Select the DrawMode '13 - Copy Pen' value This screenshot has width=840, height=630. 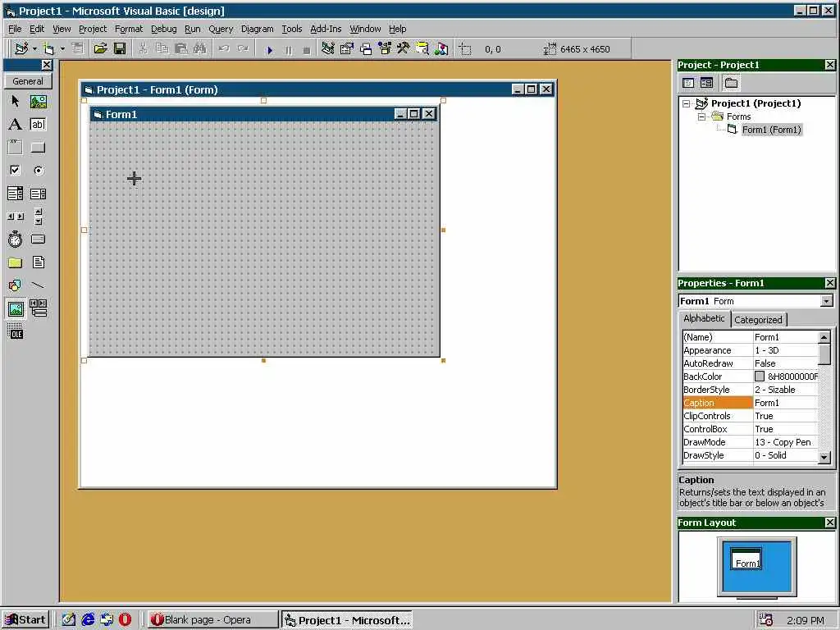[x=785, y=442]
